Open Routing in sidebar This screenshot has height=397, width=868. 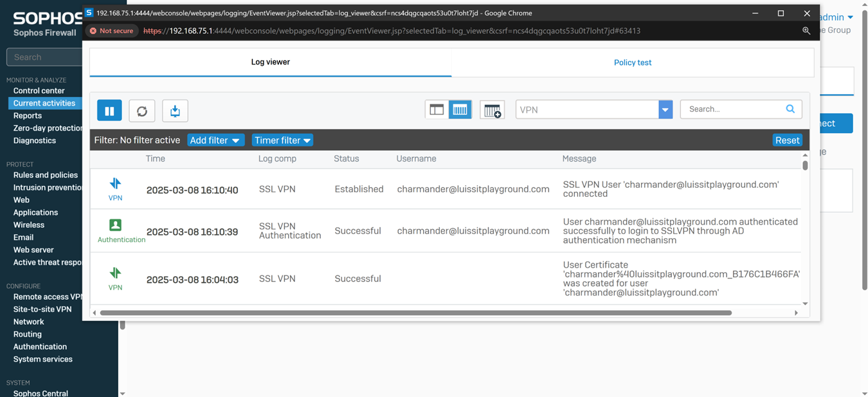pyautogui.click(x=28, y=334)
